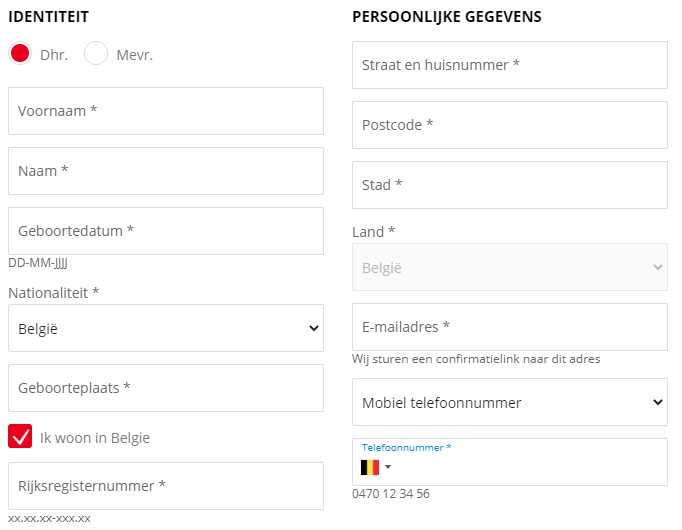
Task: Focus the Straat en huisnummer field
Action: pos(510,65)
